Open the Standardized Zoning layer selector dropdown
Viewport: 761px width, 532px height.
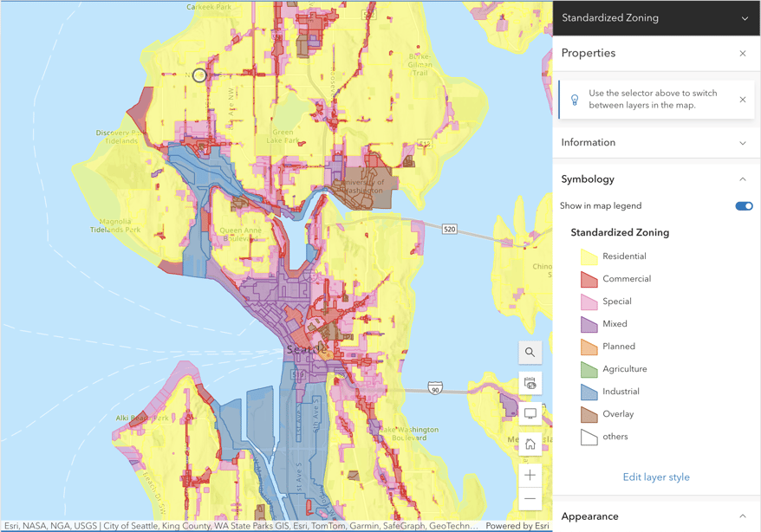tap(742, 17)
